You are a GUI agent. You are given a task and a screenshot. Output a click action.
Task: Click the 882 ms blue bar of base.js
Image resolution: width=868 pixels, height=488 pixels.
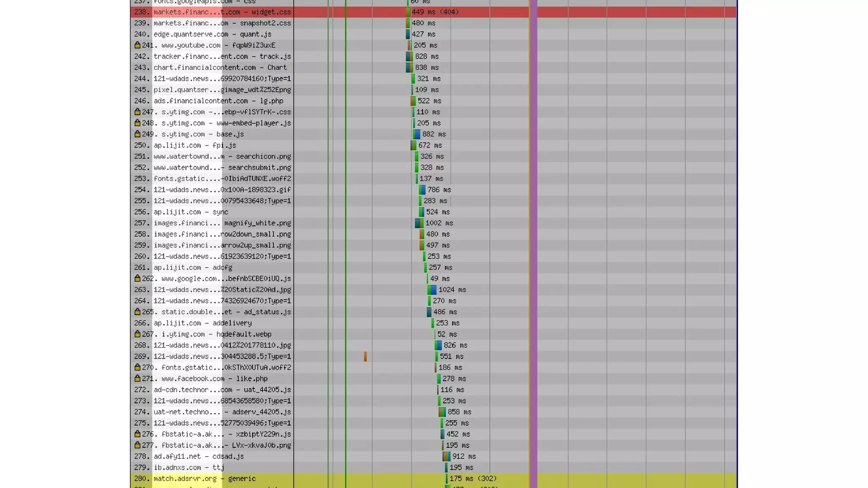pos(417,134)
